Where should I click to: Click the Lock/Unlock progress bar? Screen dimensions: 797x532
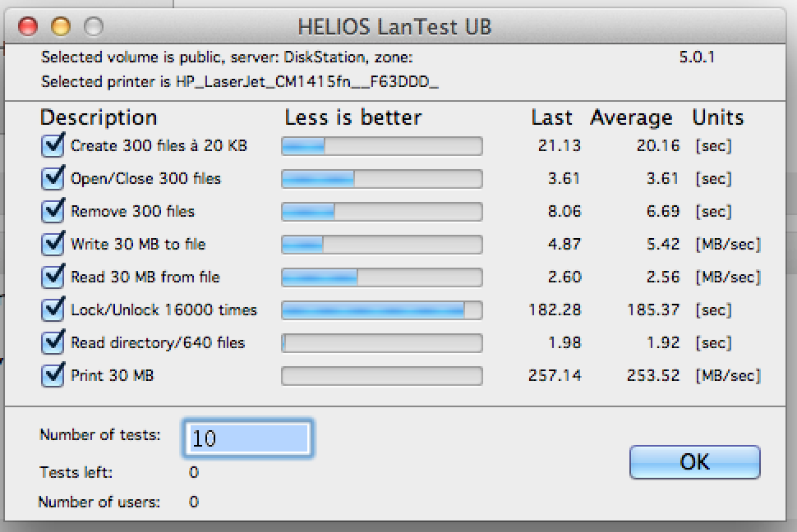(382, 310)
